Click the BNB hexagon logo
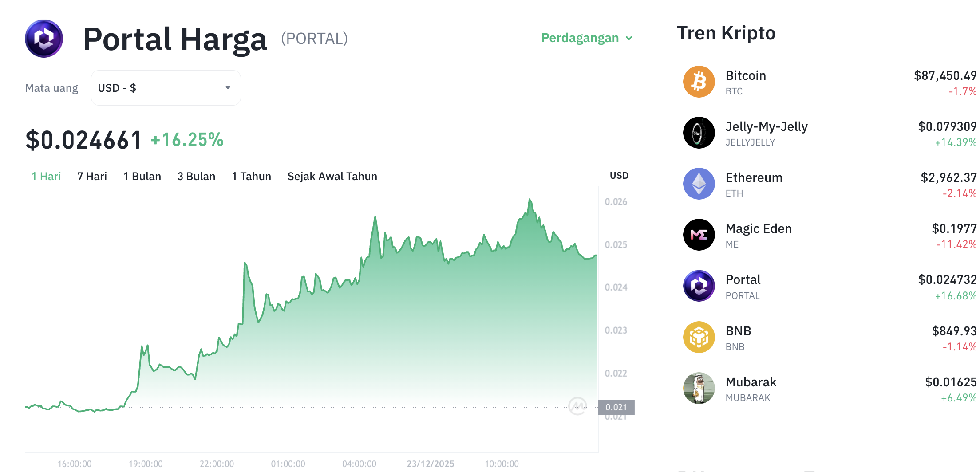980x472 pixels. (698, 337)
